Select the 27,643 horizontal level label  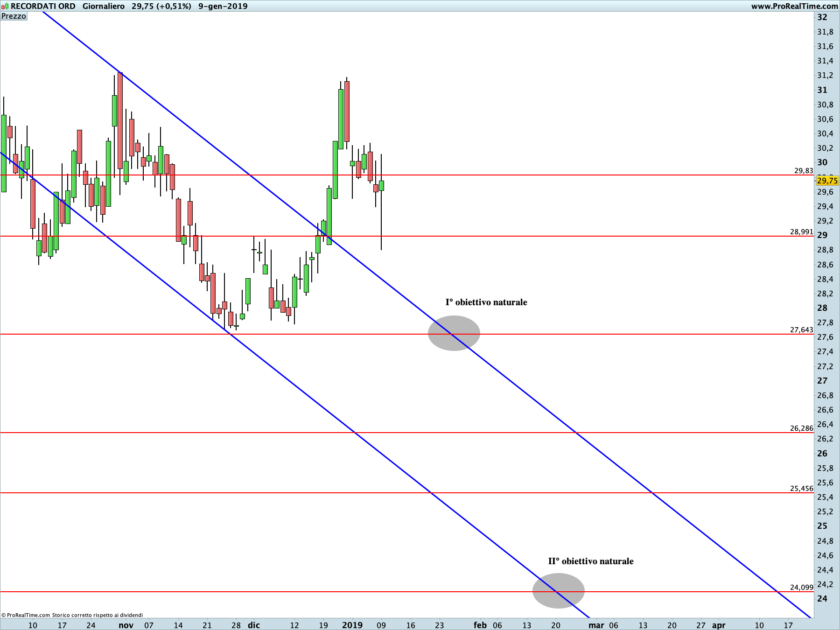[801, 329]
